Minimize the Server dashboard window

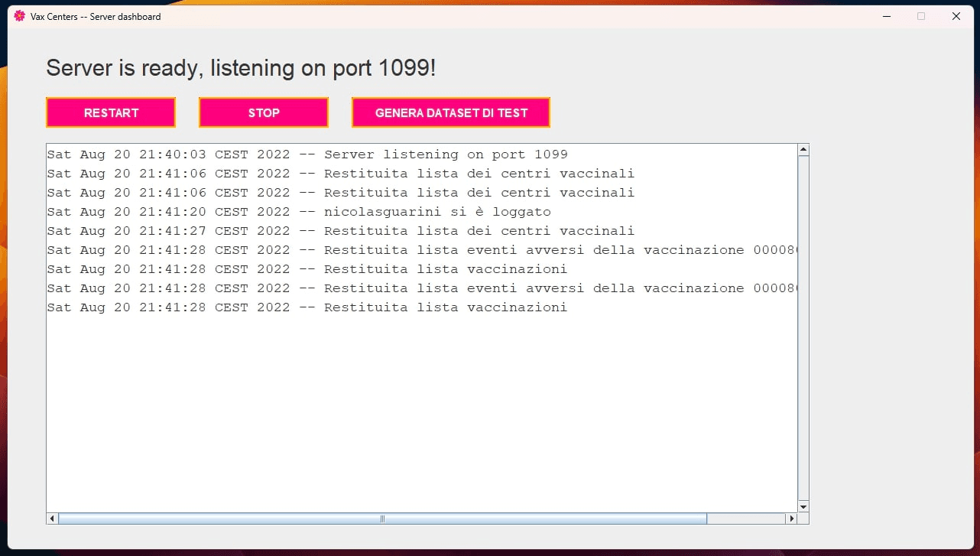[x=887, y=16]
